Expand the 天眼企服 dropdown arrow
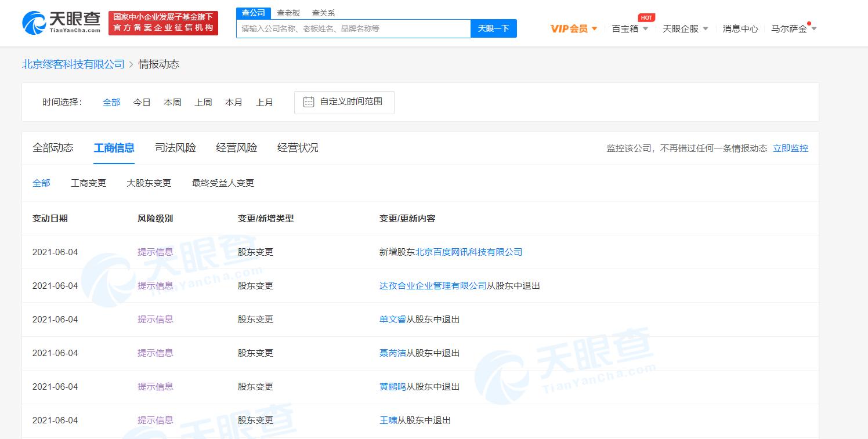The image size is (868, 439). coord(706,28)
